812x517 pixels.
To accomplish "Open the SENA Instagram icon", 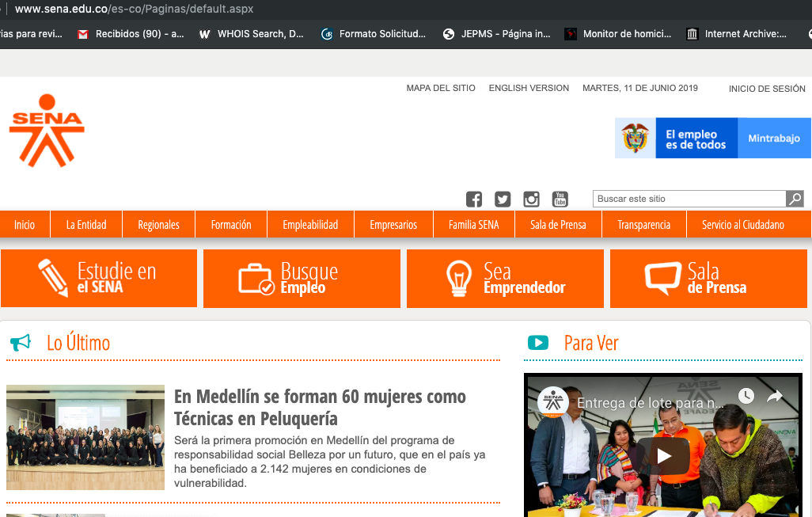I will pos(531,199).
